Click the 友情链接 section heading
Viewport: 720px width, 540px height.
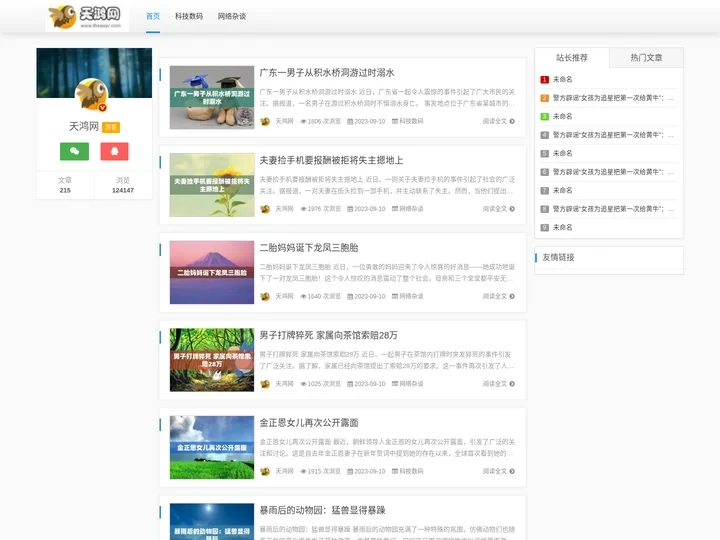click(558, 257)
